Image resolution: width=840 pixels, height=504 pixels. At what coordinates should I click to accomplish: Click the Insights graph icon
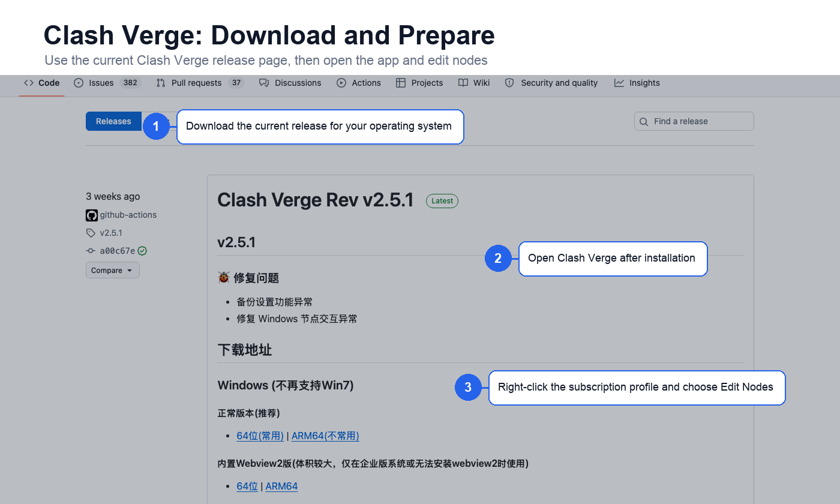[x=619, y=83]
